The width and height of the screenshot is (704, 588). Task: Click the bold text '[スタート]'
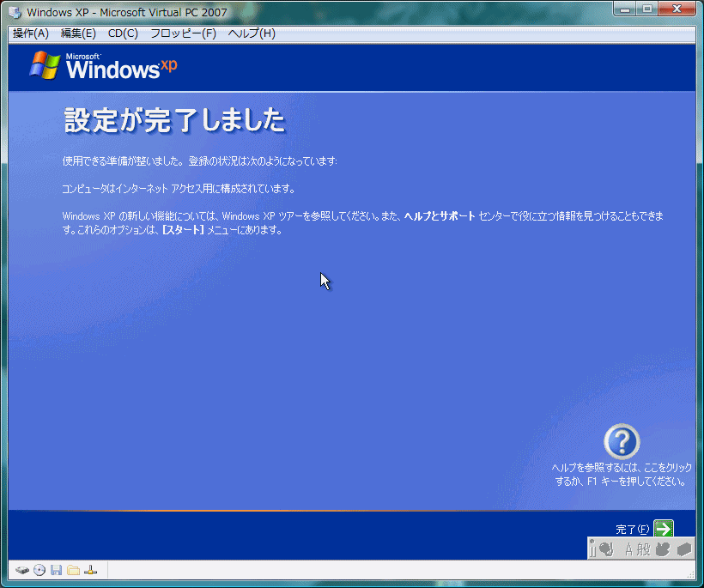click(183, 230)
